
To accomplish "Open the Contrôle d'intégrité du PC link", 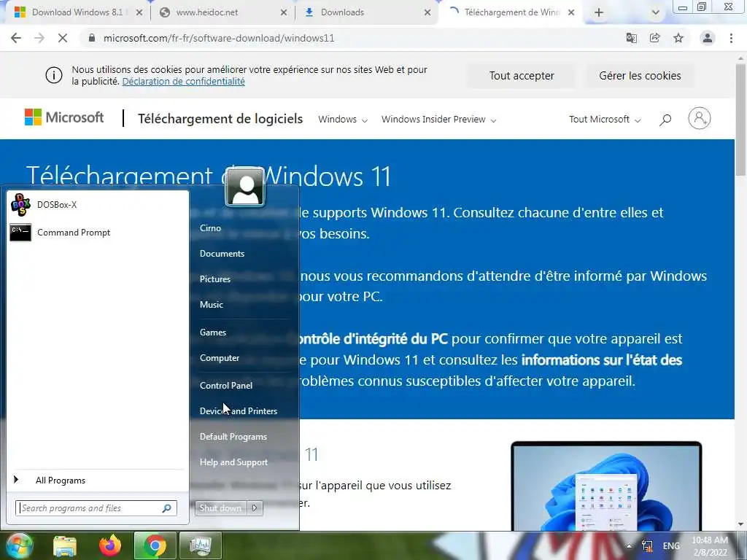I will (373, 339).
